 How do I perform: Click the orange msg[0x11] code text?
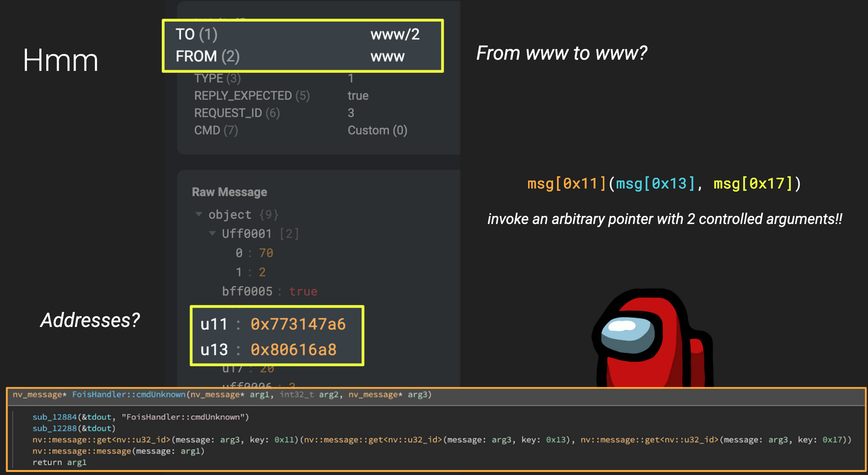point(566,184)
